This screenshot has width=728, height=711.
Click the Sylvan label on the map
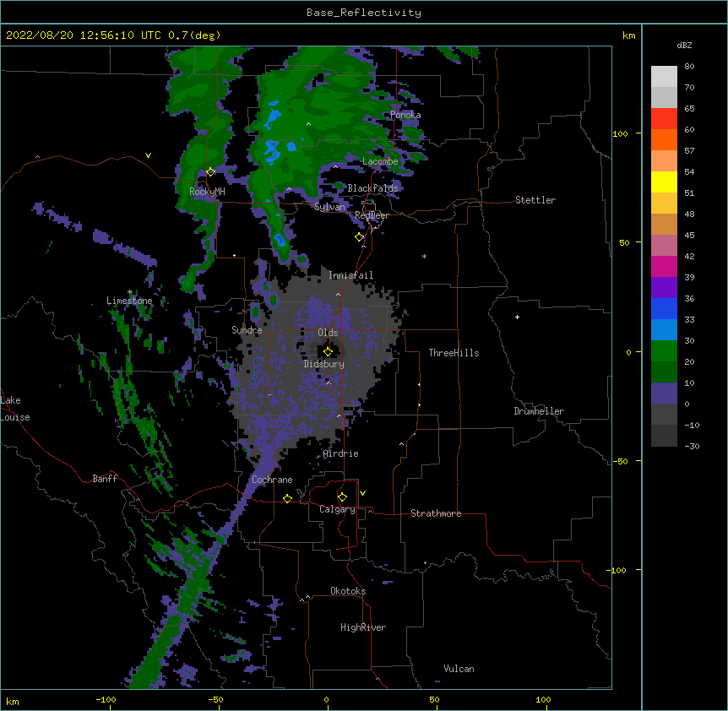(x=329, y=207)
